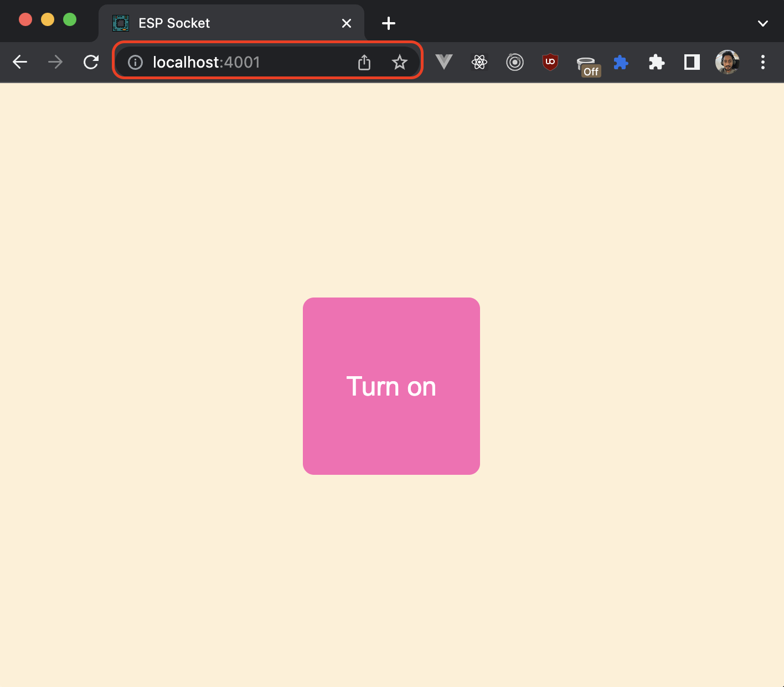The width and height of the screenshot is (784, 687).
Task: Open a new tab with the plus button
Action: (388, 23)
